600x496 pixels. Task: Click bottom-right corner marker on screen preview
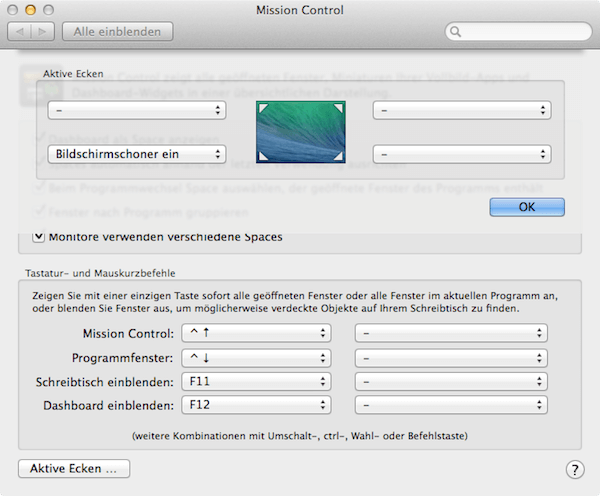click(x=338, y=155)
